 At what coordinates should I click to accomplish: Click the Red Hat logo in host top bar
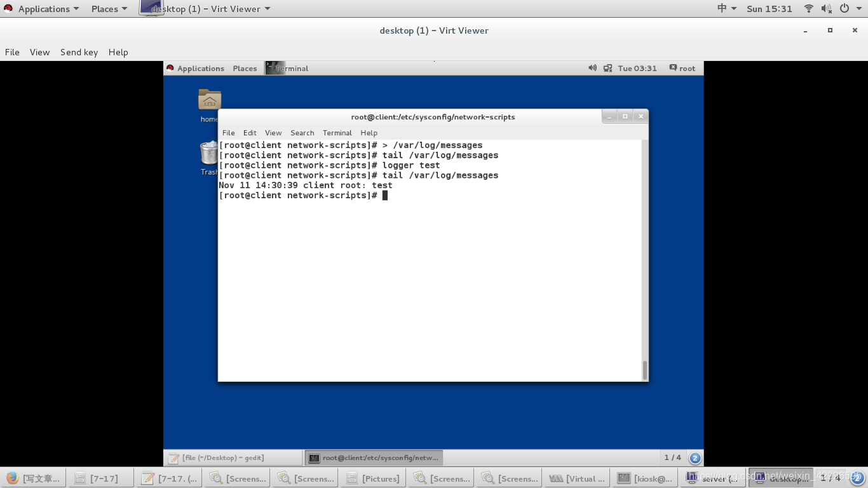click(8, 9)
